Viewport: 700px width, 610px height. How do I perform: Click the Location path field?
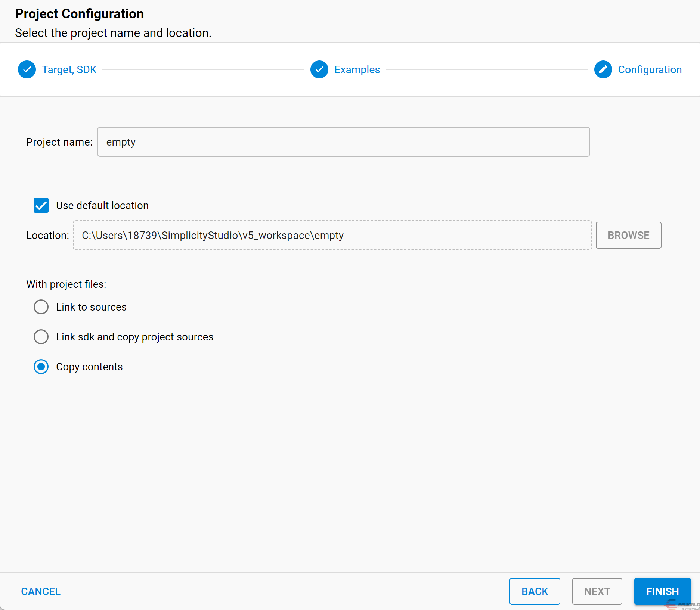coord(332,235)
